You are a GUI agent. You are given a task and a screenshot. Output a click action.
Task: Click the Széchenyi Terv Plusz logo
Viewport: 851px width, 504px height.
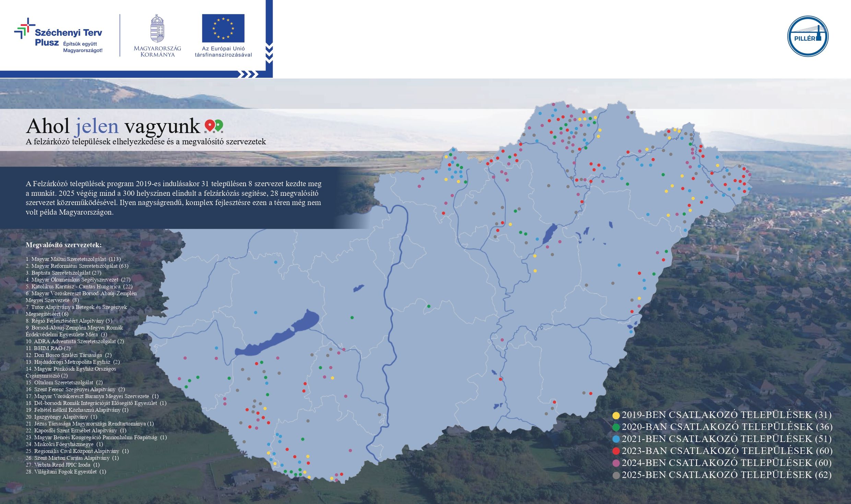(x=58, y=36)
